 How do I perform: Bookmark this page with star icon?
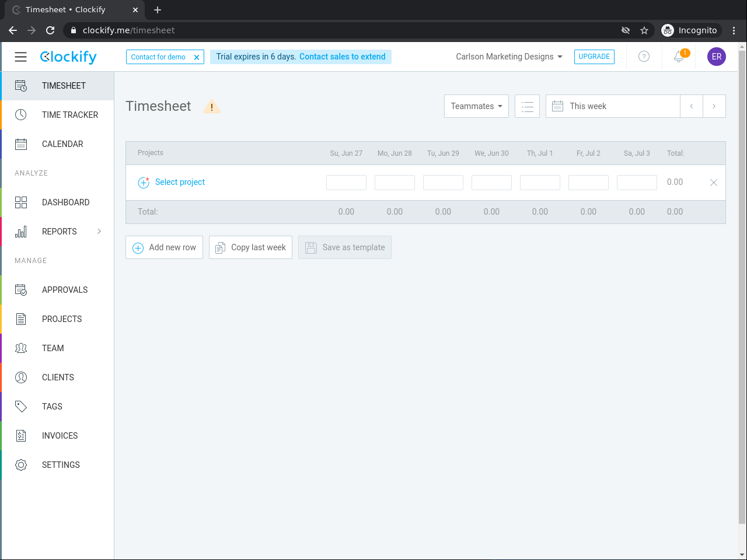tap(644, 30)
